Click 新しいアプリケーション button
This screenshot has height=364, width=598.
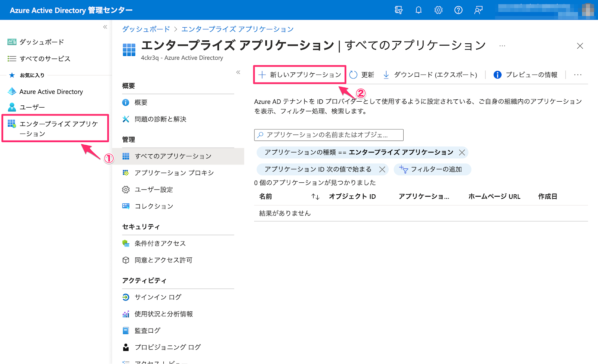[x=300, y=75]
